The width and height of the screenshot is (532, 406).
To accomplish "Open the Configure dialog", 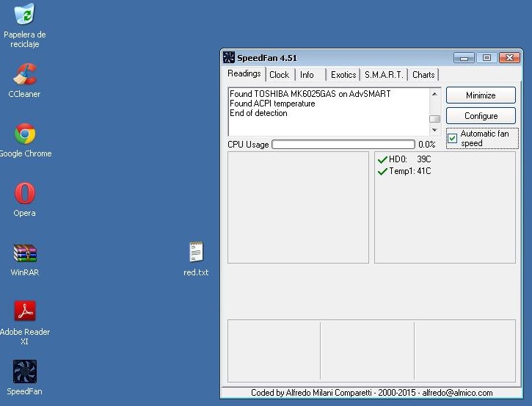I will [481, 116].
